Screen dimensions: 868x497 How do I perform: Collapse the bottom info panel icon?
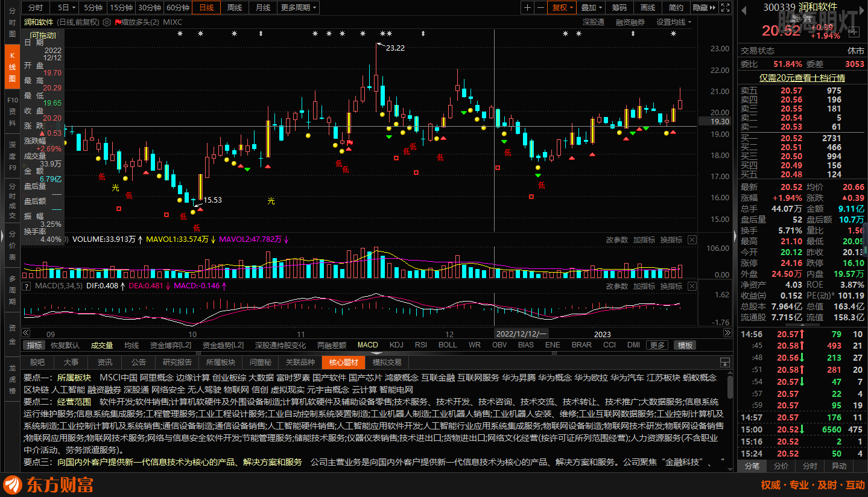click(725, 362)
